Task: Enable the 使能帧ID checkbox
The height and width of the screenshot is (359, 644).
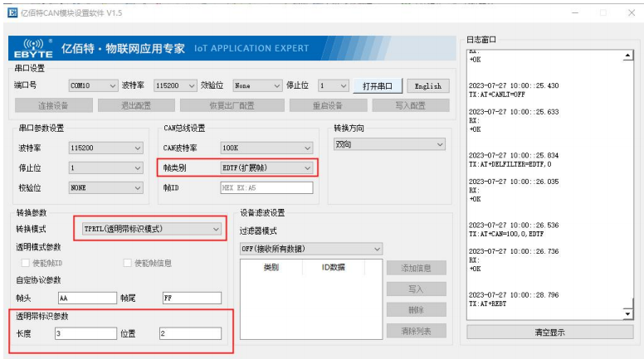Action: pos(25,264)
